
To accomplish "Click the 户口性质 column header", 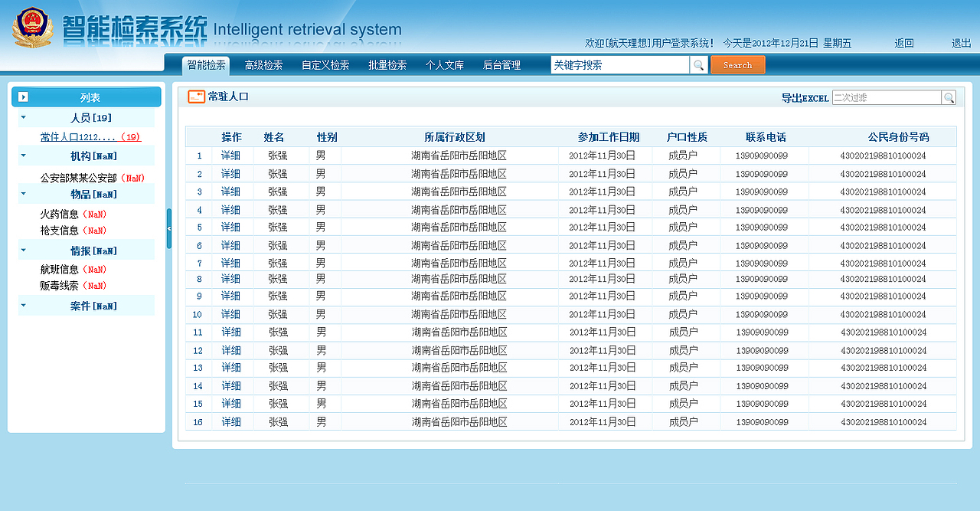I will 687,137.
